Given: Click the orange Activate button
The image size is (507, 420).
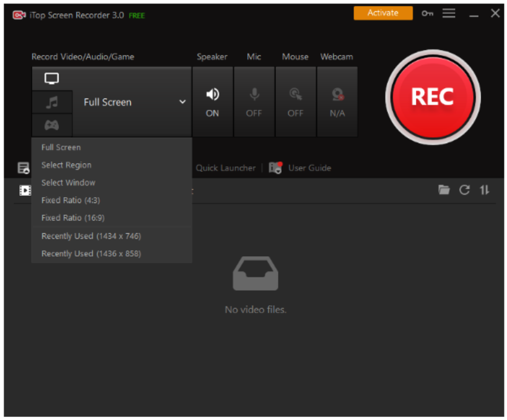Looking at the screenshot, I should click(383, 13).
